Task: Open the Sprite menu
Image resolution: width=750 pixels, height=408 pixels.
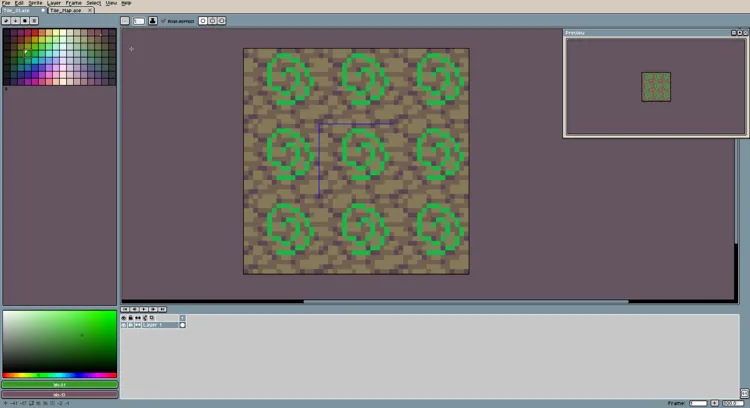Action: [35, 3]
